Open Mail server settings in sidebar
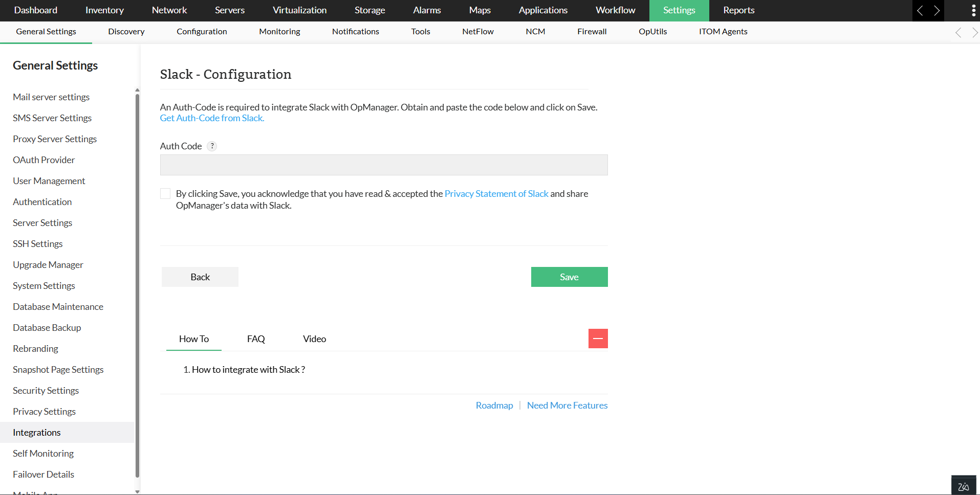The image size is (980, 495). pyautogui.click(x=51, y=97)
